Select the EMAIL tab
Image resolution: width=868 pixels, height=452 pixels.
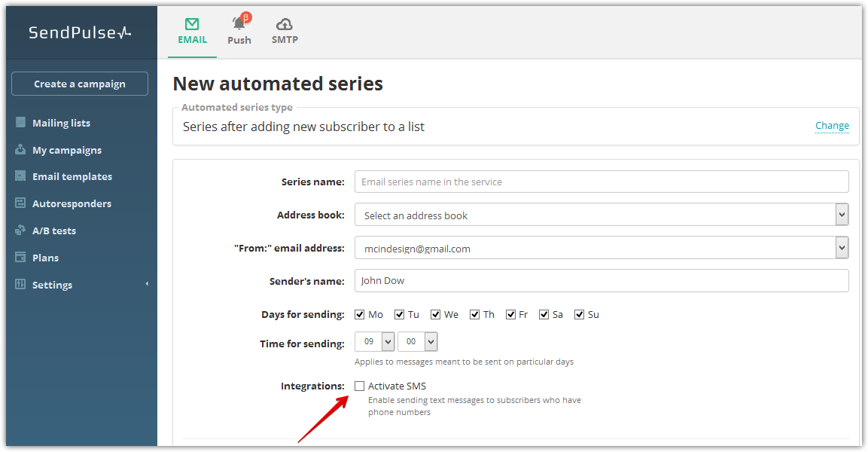point(192,30)
